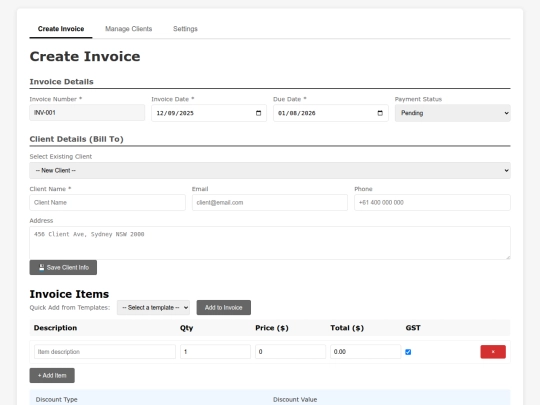Switch to the Manage Clients tab
This screenshot has height=405, width=540.
[x=128, y=29]
